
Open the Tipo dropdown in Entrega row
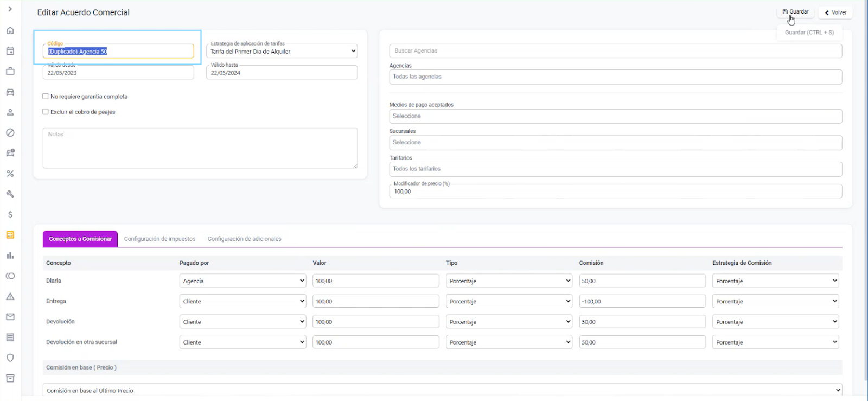[509, 302]
